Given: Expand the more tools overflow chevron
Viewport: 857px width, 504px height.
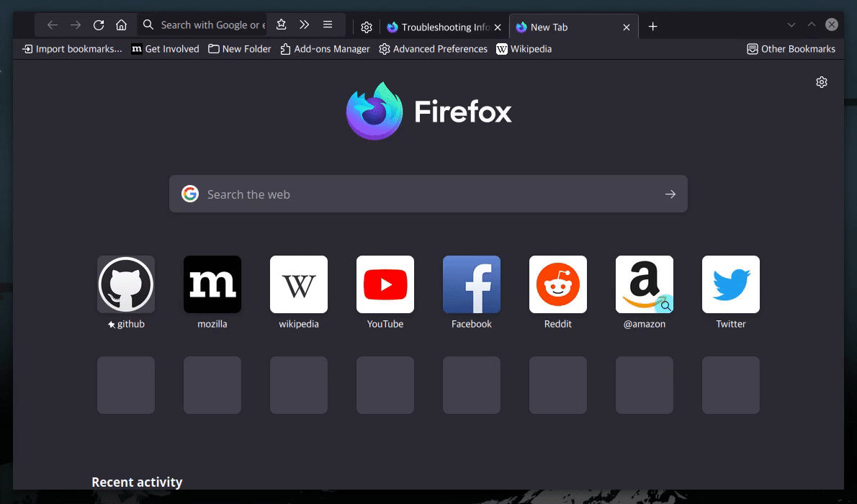Looking at the screenshot, I should (305, 24).
